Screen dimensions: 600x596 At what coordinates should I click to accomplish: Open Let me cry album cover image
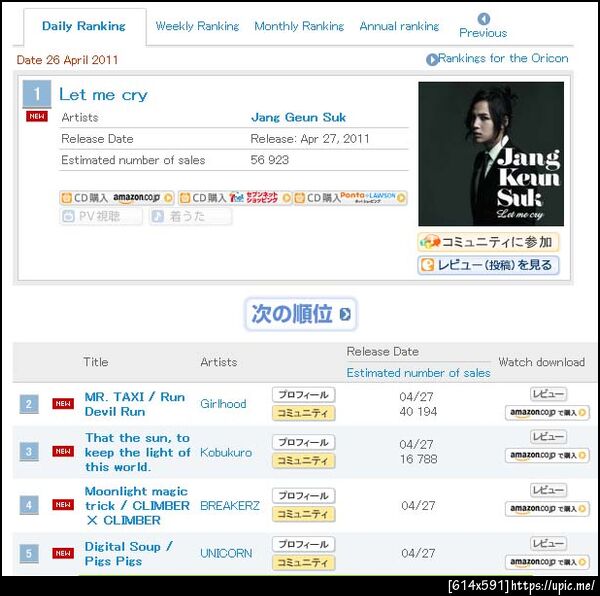(x=491, y=154)
